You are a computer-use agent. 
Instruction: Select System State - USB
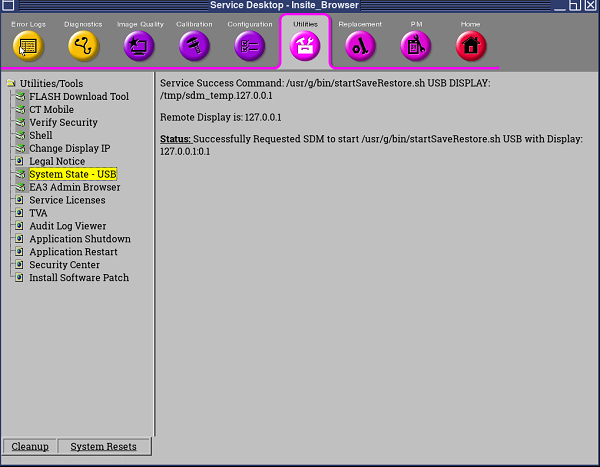73,175
